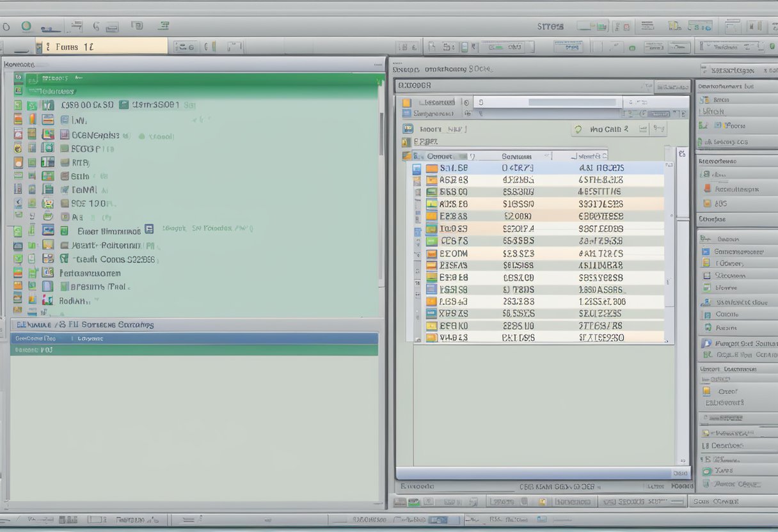This screenshot has height=532, width=778.
Task: Expand the 'Onnuet' column header dropdown
Action: pos(472,156)
